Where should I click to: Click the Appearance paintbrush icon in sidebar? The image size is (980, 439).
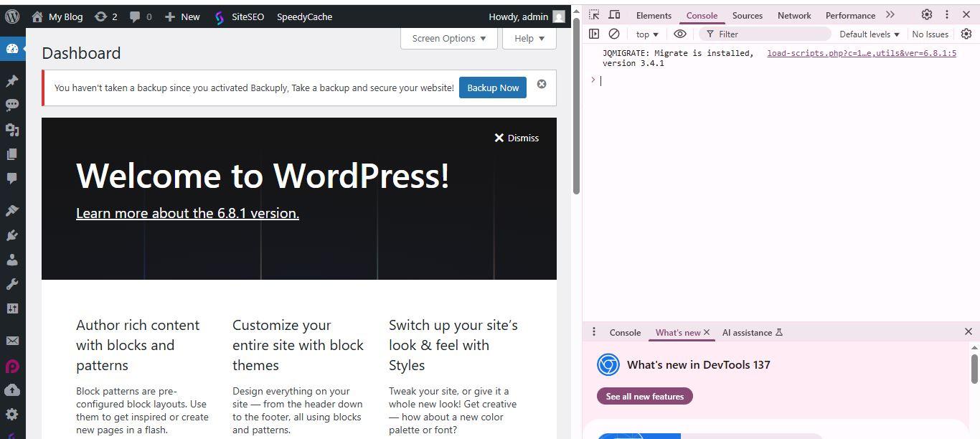pyautogui.click(x=12, y=211)
